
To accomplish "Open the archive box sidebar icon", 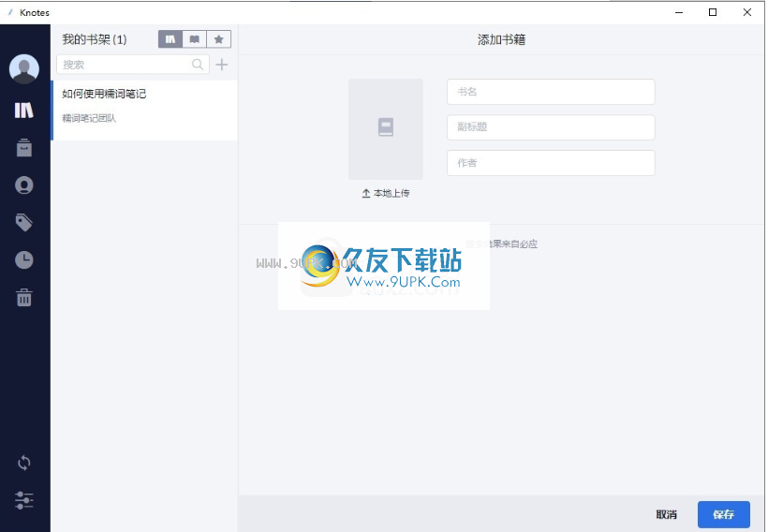I will [x=24, y=147].
